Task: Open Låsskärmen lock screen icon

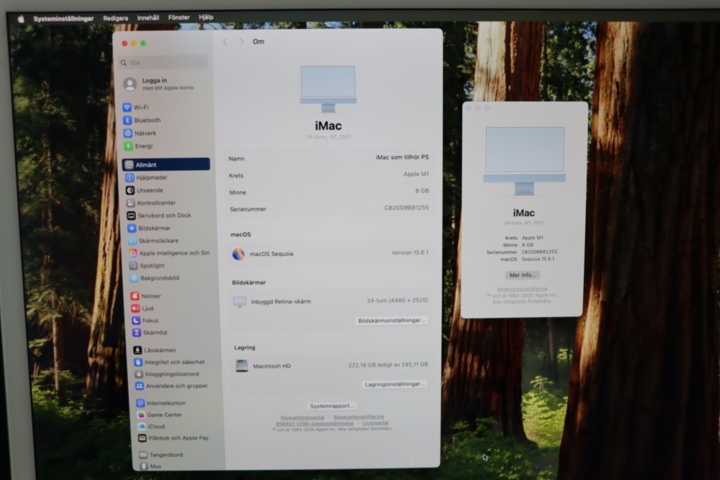Action: pyautogui.click(x=137, y=350)
